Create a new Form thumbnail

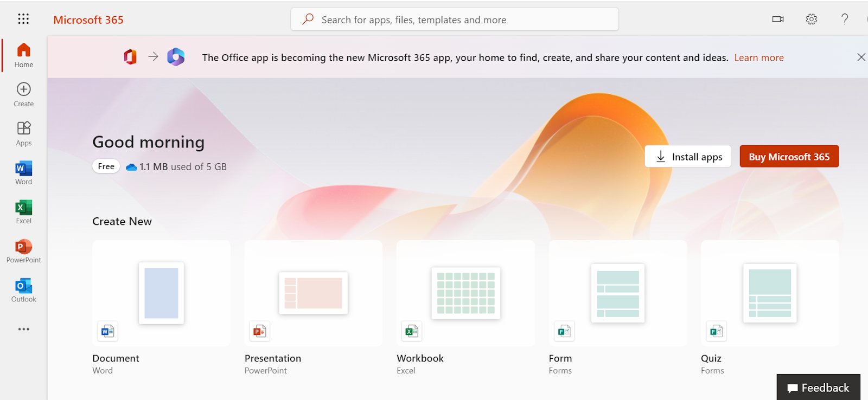(618, 293)
